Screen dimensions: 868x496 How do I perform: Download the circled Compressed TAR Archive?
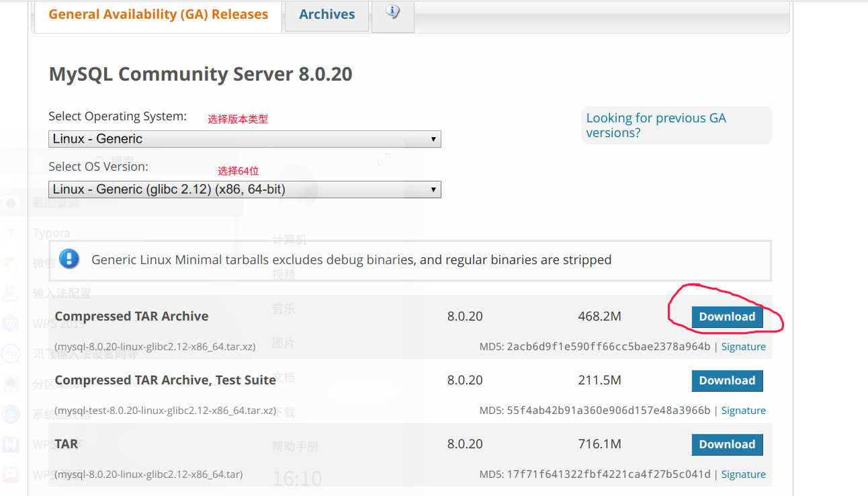[727, 317]
